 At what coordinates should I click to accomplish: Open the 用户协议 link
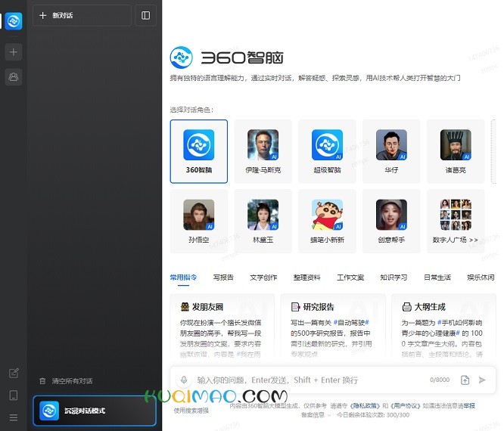point(406,406)
